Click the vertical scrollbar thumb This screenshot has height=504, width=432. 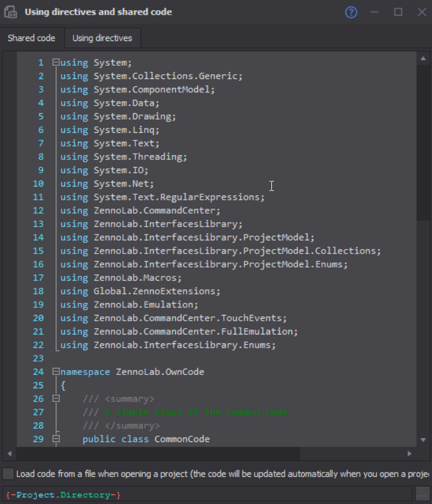click(423, 142)
